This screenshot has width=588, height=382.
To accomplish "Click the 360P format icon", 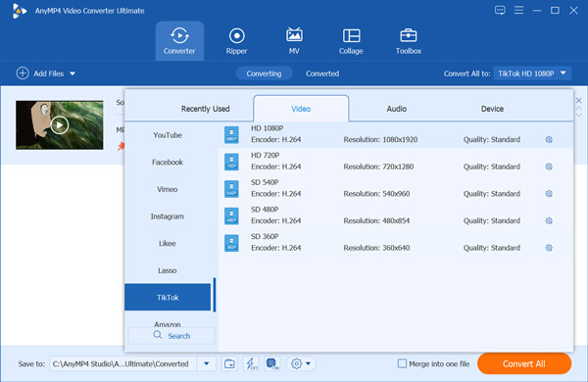I will coord(231,243).
